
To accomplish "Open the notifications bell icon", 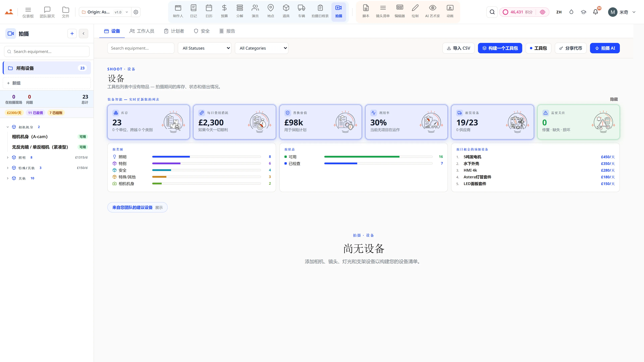I will click(596, 12).
